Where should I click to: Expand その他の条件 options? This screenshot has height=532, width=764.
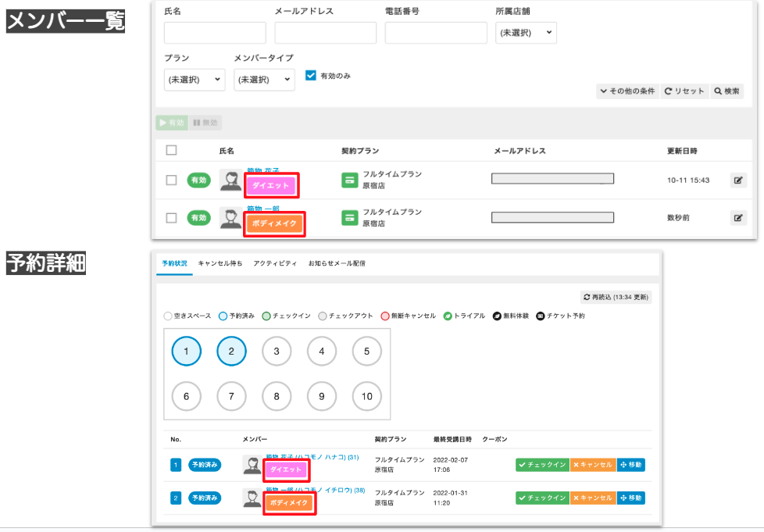627,91
